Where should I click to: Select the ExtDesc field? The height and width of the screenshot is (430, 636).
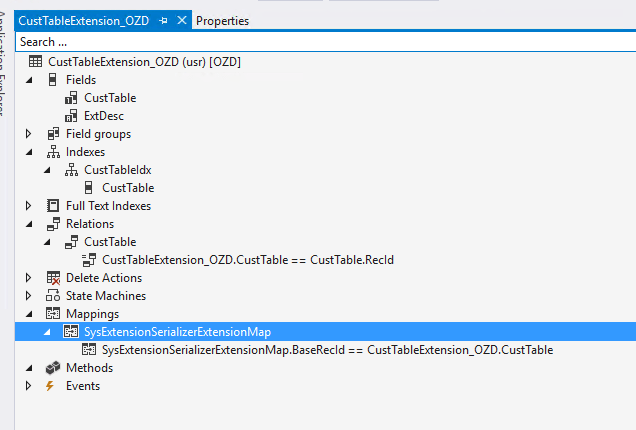click(105, 116)
